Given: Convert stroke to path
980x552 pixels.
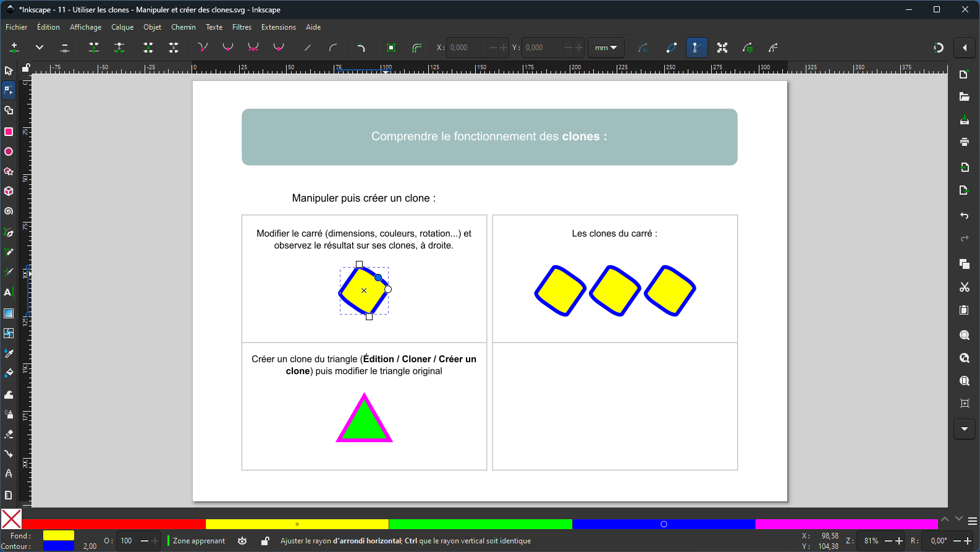Looking at the screenshot, I should click(417, 48).
